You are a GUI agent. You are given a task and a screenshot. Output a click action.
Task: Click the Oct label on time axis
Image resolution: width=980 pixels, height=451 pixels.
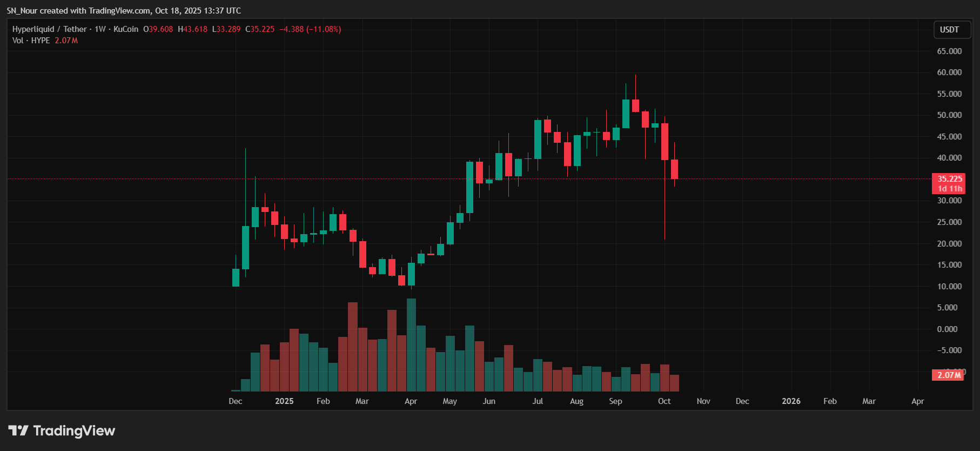[664, 401]
